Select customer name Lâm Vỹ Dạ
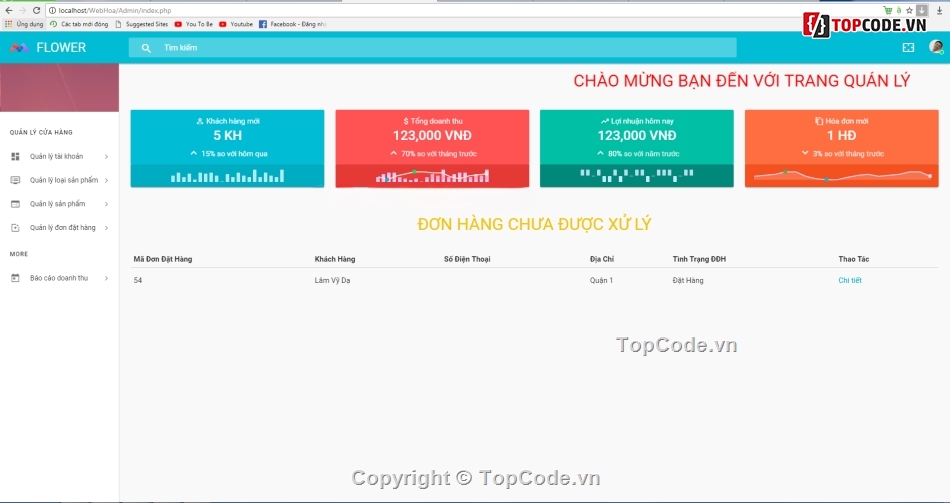This screenshot has width=950, height=503. coord(332,281)
